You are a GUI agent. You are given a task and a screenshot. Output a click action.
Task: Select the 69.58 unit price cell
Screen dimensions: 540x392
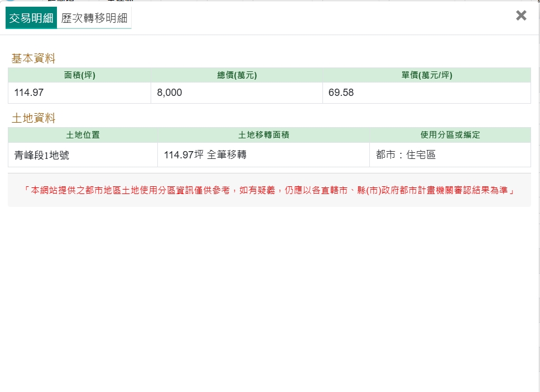pos(341,93)
